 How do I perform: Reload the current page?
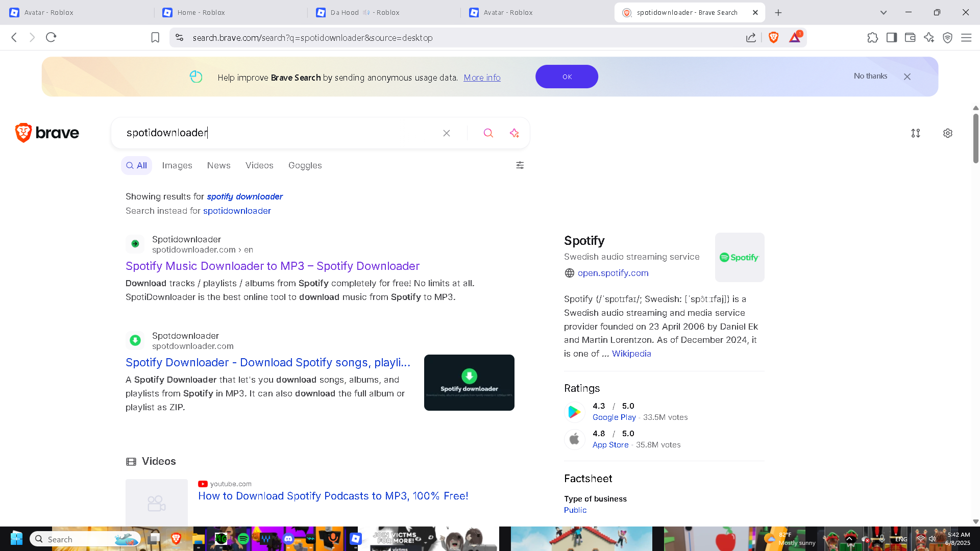tap(51, 37)
